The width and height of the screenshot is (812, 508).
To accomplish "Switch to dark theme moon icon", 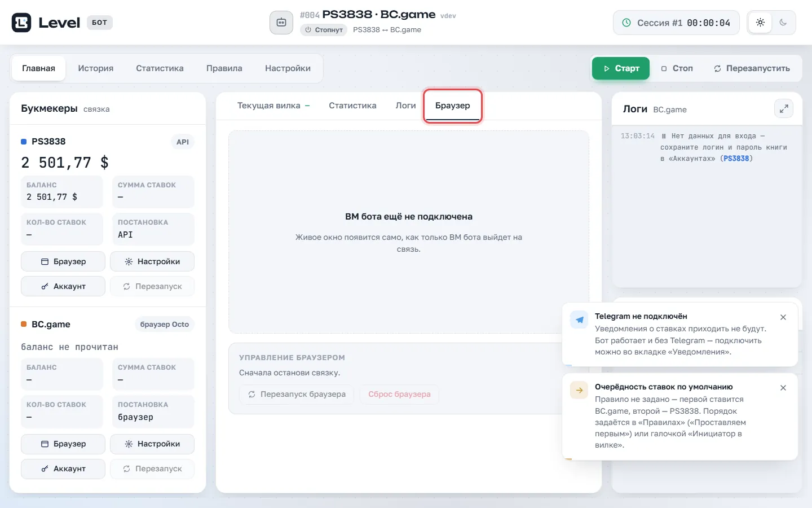I will (783, 23).
